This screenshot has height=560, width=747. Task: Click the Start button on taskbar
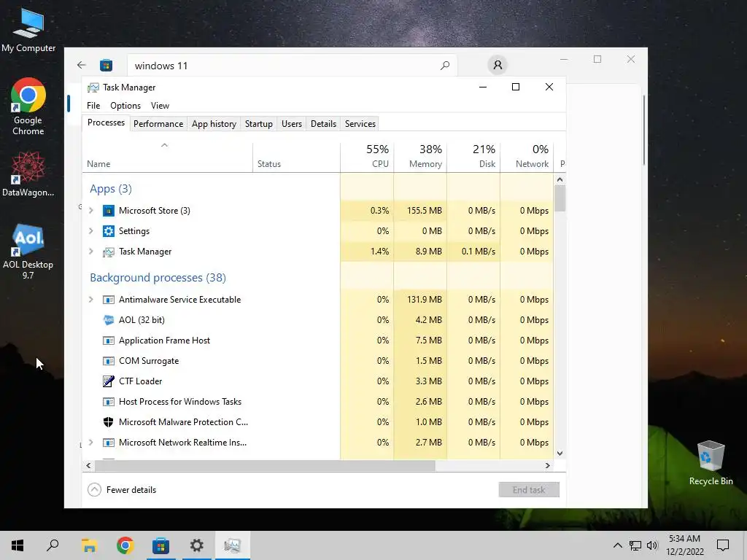(x=18, y=545)
